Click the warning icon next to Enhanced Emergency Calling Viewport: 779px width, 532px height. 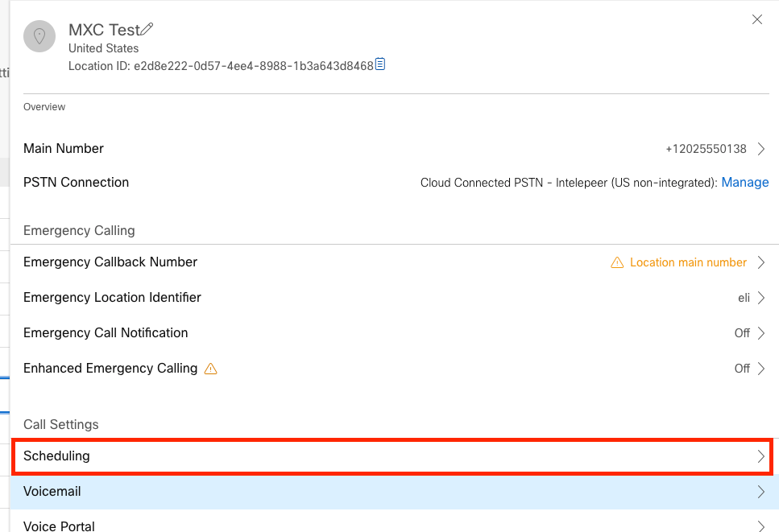[210, 369]
